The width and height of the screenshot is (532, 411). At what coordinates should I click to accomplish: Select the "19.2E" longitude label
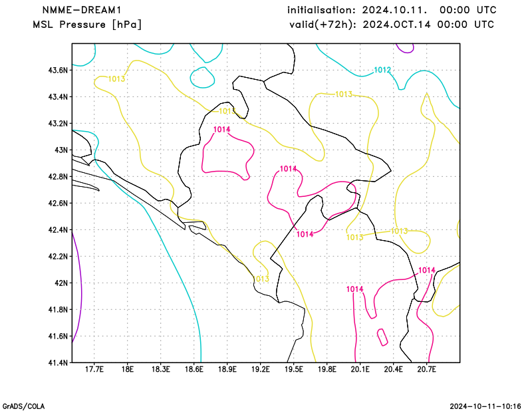point(261,369)
